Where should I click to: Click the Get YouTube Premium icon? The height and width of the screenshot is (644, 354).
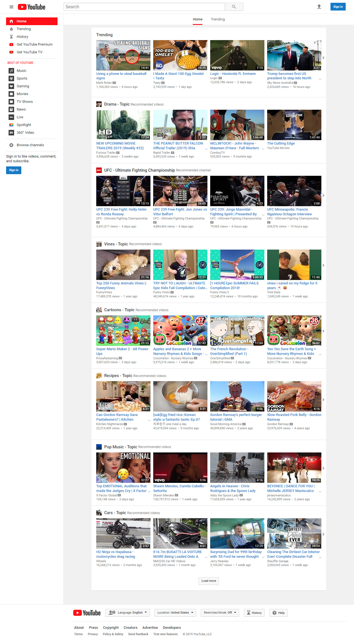pos(11,44)
